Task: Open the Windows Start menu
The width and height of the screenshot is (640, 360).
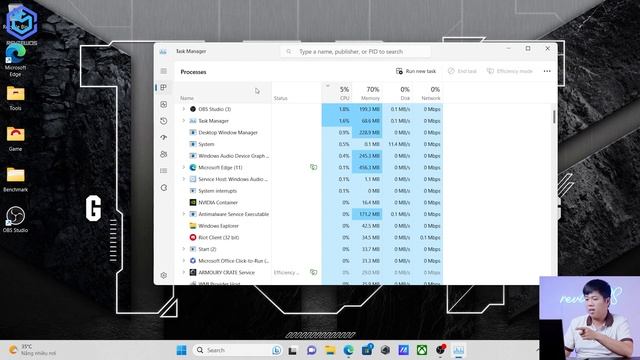Action: 182,350
